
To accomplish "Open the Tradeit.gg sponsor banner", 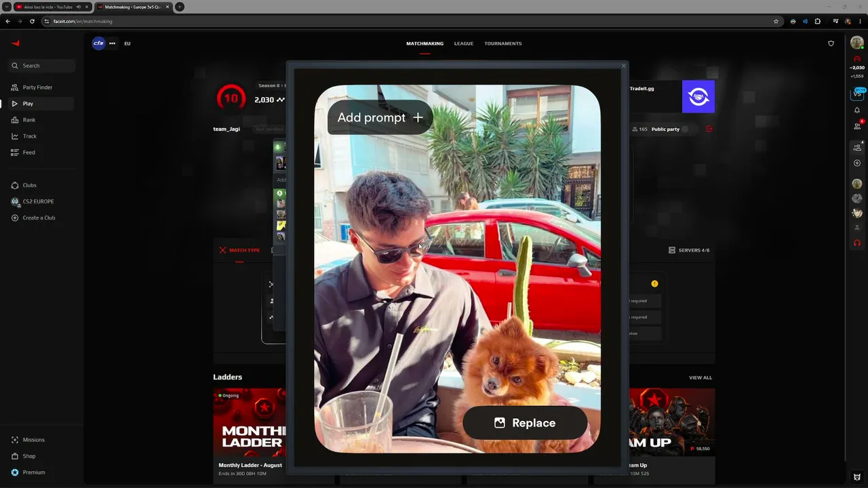I will 671,96.
